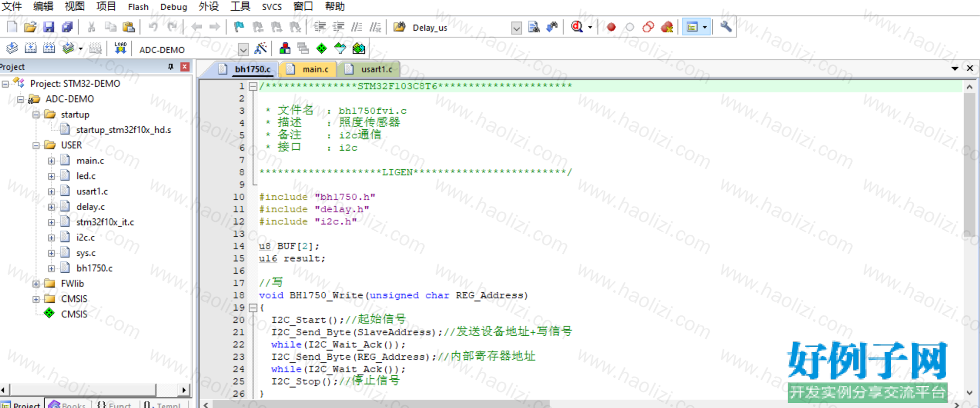Screen dimensions: 980x408
Task: Open window layout dropdown arrow
Action: click(x=705, y=27)
